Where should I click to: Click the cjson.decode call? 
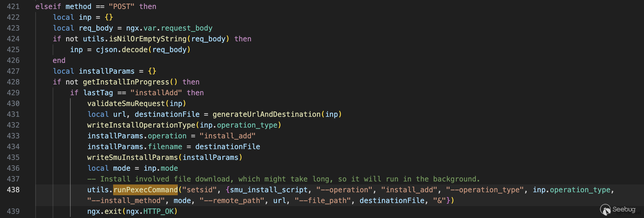(x=121, y=50)
